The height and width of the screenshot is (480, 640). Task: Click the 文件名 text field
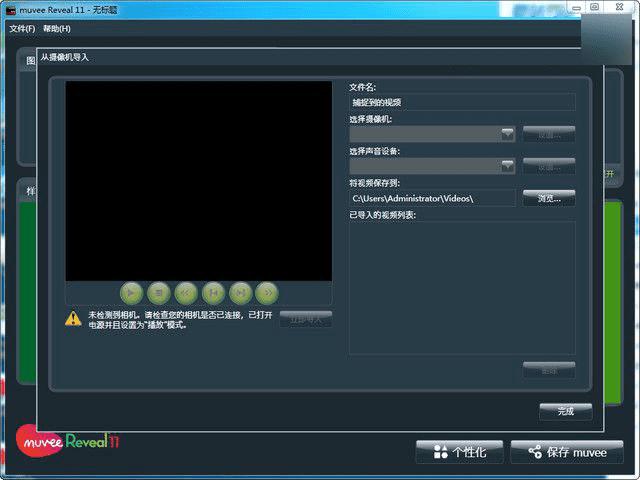click(462, 102)
